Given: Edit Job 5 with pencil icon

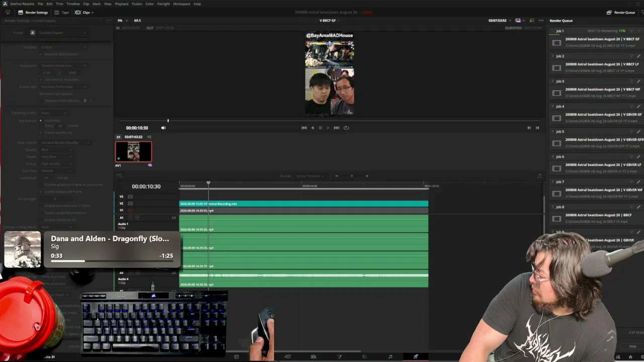Looking at the screenshot, I should [x=638, y=132].
